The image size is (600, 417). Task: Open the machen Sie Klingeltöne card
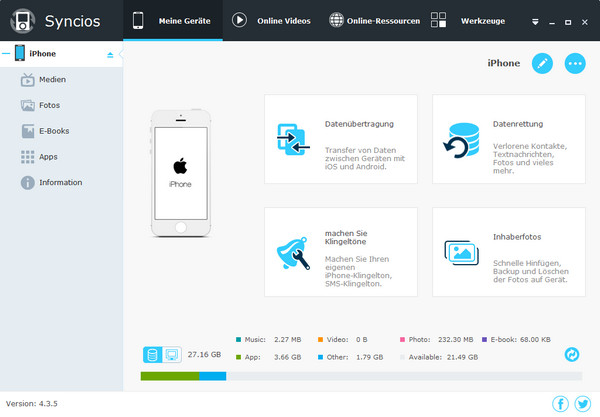click(341, 252)
